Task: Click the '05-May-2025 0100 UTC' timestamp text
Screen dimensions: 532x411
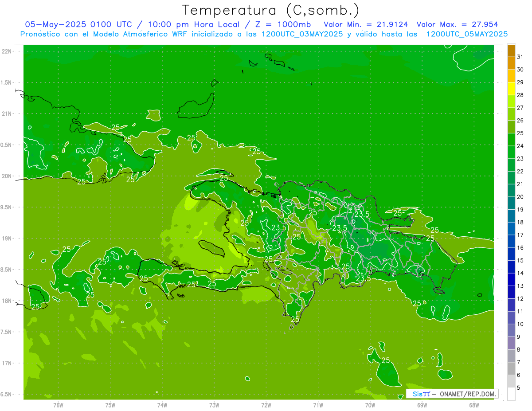Action: click(78, 24)
